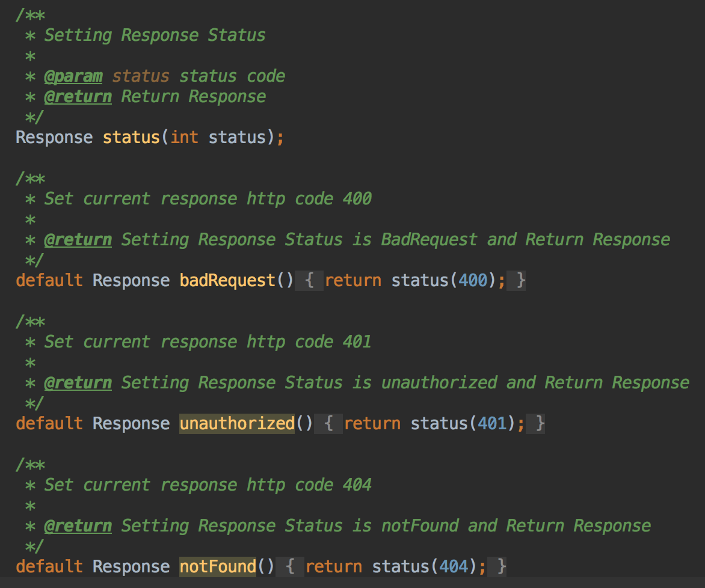Click the status method declaration
Screen dimensions: 705x588
(132, 137)
